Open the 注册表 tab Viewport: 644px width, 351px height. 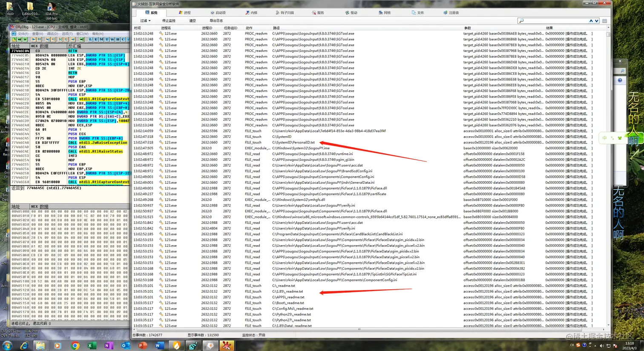click(451, 13)
